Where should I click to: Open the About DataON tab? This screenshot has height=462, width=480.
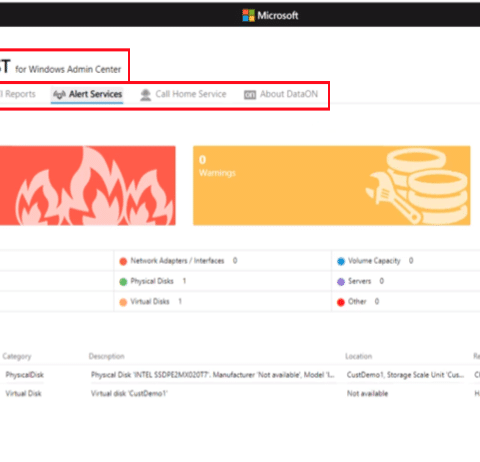[281, 94]
